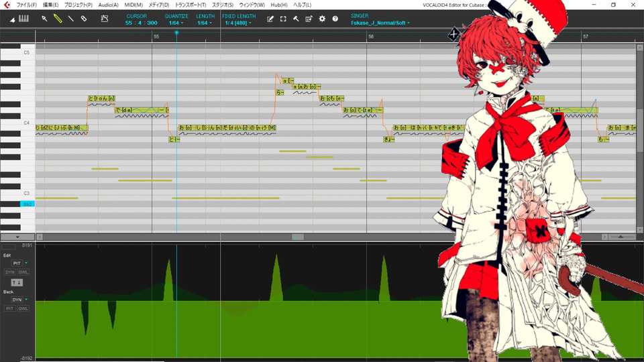Click the Edit PIT parameter button
Image resolution: width=644 pixels, height=362 pixels.
tap(17, 263)
